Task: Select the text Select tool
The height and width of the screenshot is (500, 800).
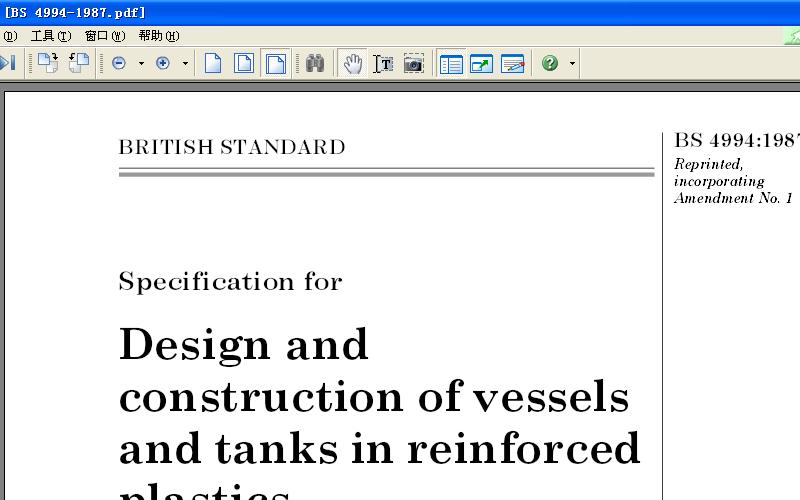Action: (383, 64)
